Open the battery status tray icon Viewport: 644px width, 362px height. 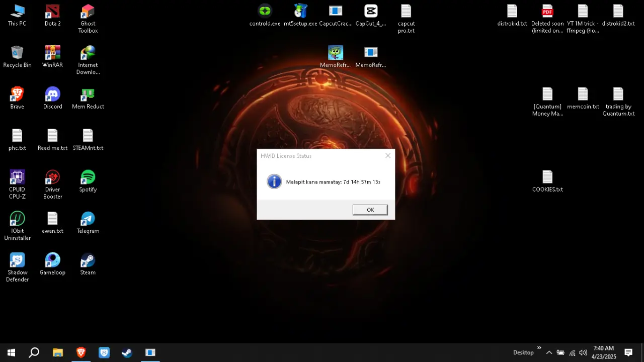click(x=560, y=352)
